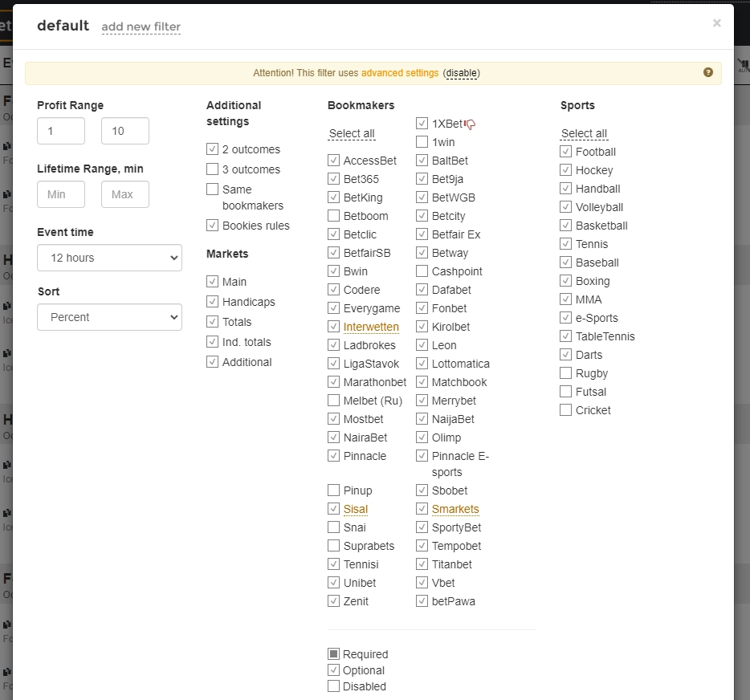
Task: Enable the Betboom bookmaker
Action: [333, 216]
